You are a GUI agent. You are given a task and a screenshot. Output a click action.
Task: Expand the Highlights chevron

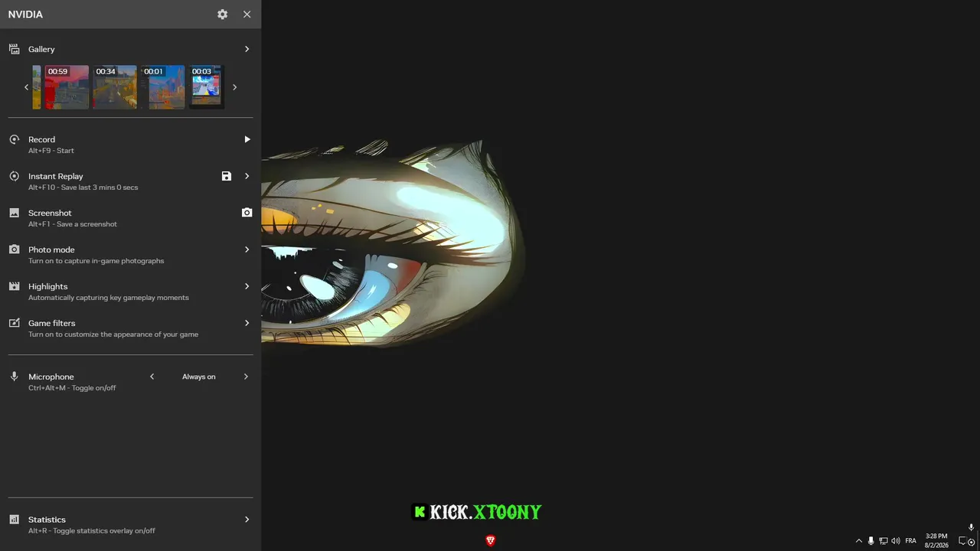tap(247, 286)
